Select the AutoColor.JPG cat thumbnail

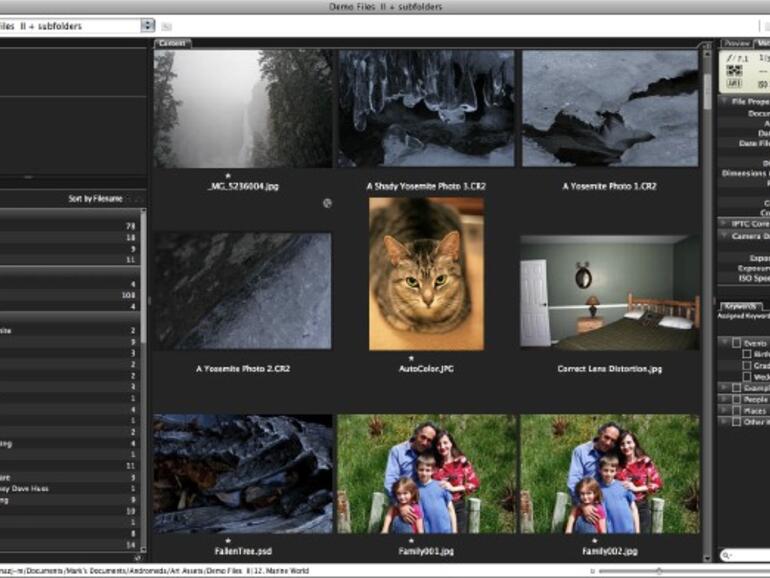coord(426,273)
